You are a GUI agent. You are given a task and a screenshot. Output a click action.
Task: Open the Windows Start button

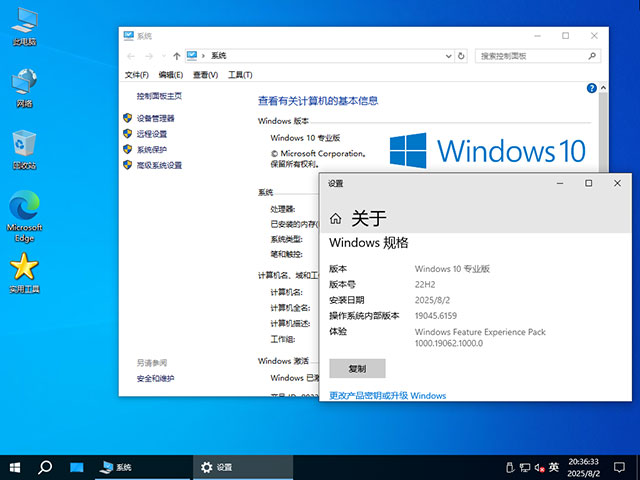(x=15, y=467)
